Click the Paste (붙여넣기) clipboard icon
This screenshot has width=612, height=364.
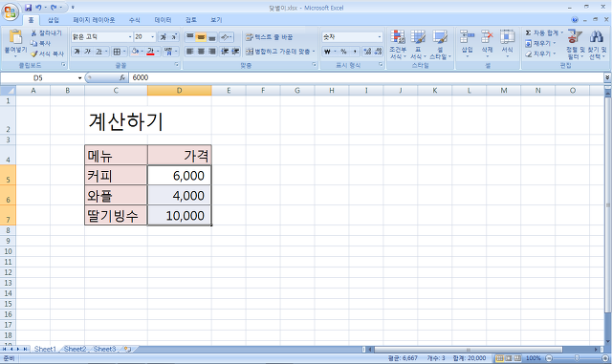[15, 36]
